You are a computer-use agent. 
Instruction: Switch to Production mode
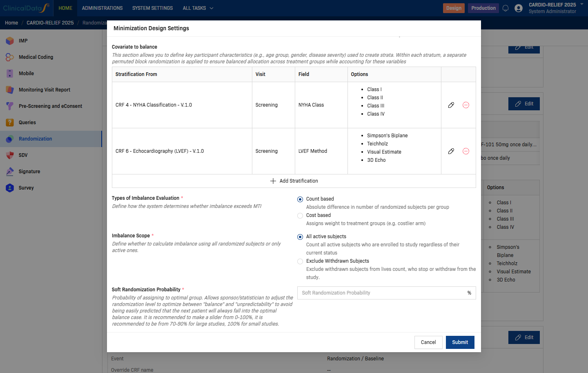[x=483, y=8]
